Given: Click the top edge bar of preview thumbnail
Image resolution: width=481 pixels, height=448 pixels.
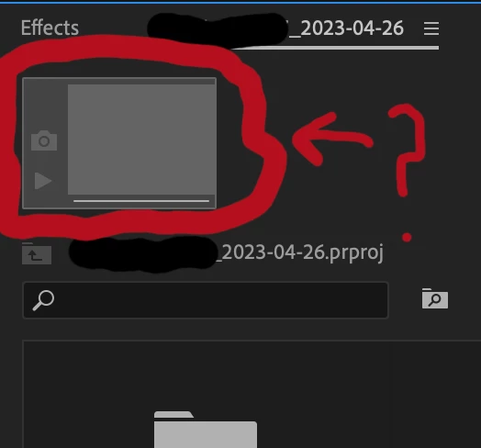Looking at the screenshot, I should [x=119, y=82].
